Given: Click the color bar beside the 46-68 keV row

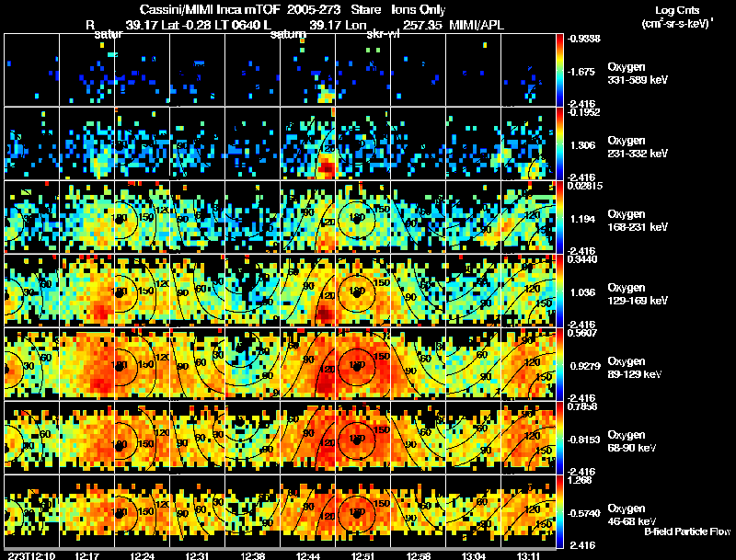Looking at the screenshot, I should click(559, 511).
